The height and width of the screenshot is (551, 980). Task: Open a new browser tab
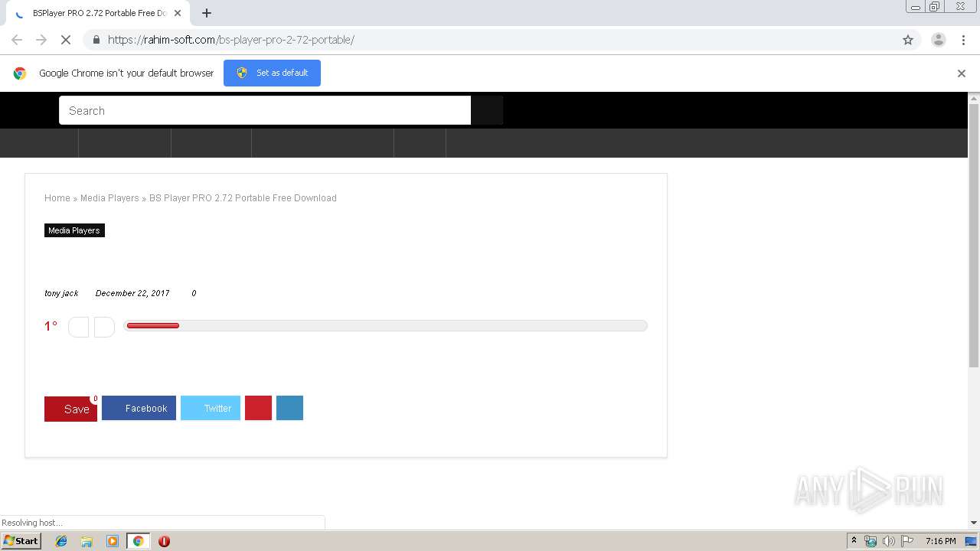pos(206,13)
